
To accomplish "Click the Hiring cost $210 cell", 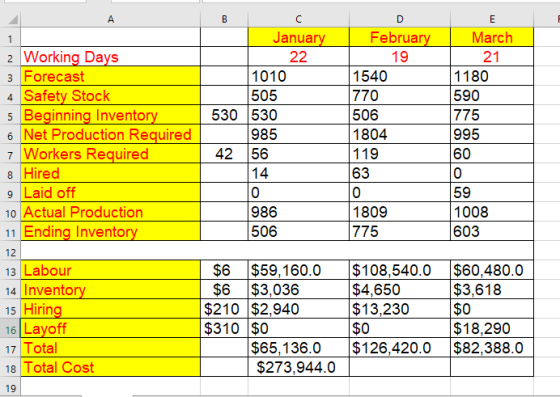I will (224, 309).
